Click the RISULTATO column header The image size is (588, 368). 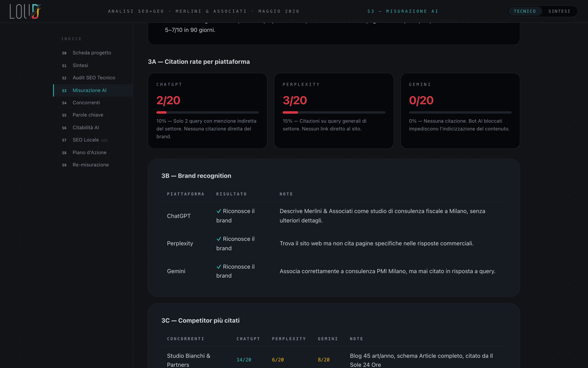pos(232,194)
